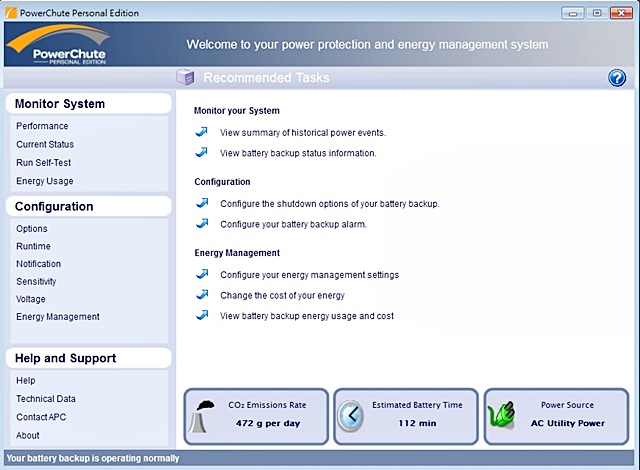The width and height of the screenshot is (640, 470).
Task: Open the About page
Action: pyautogui.click(x=27, y=435)
